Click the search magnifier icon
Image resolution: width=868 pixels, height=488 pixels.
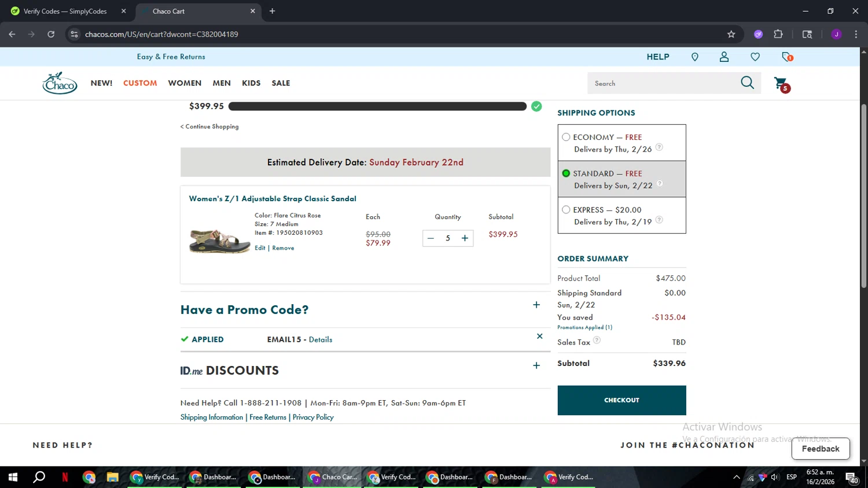point(747,83)
